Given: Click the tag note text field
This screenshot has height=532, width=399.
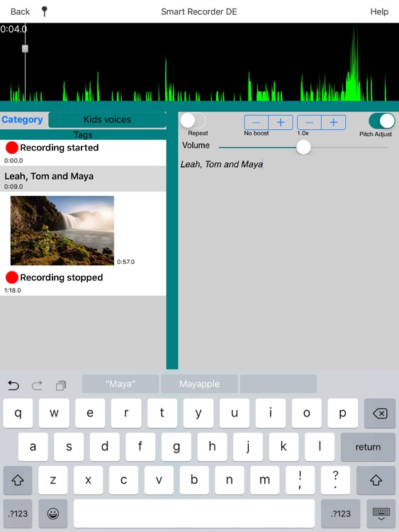Looking at the screenshot, I should pyautogui.click(x=288, y=263).
